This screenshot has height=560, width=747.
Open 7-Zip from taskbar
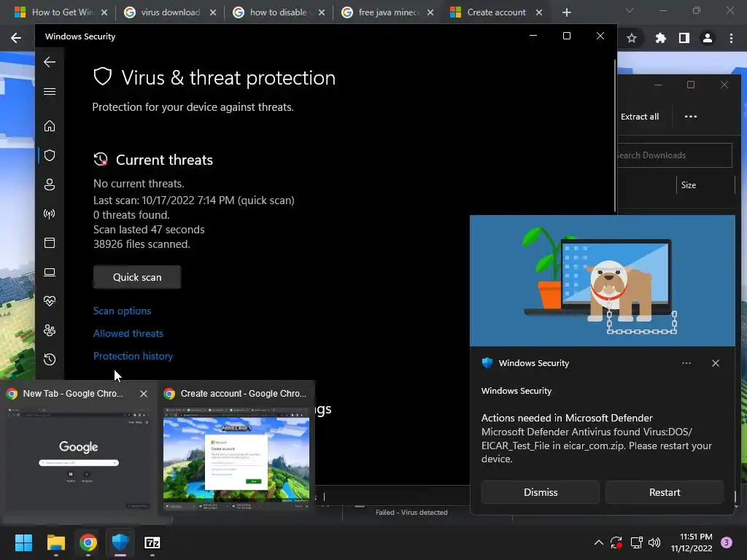pyautogui.click(x=152, y=542)
